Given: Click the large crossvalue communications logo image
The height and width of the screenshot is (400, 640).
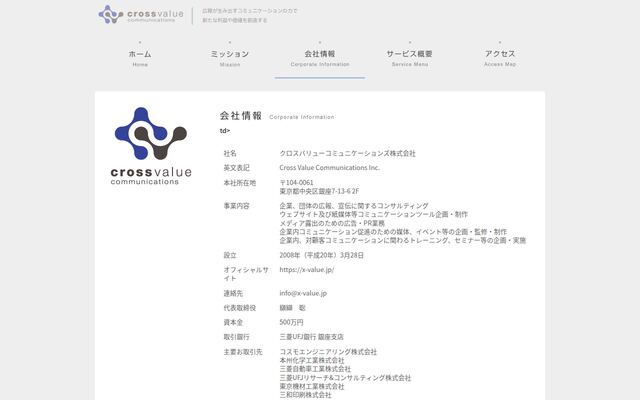Looking at the screenshot, I should [151, 146].
